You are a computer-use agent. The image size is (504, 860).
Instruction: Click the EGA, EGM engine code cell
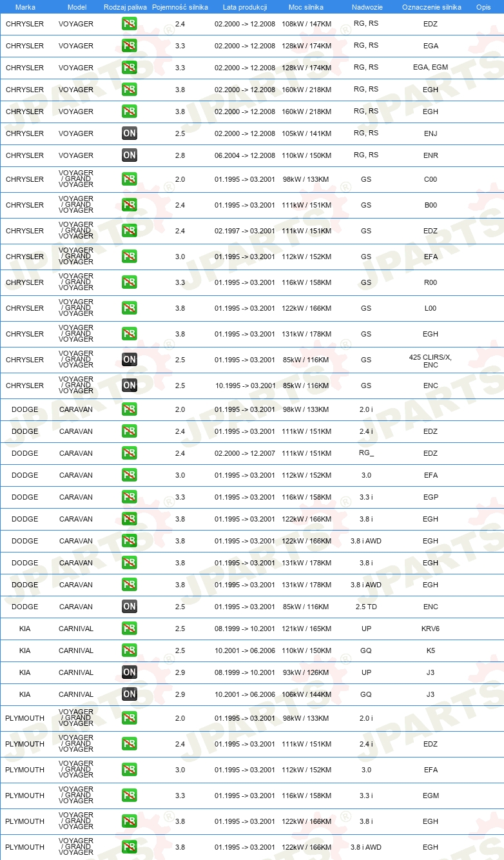[431, 68]
